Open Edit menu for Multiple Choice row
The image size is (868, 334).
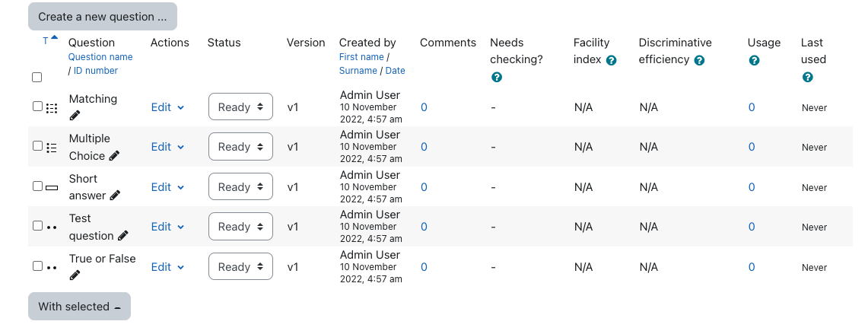167,147
